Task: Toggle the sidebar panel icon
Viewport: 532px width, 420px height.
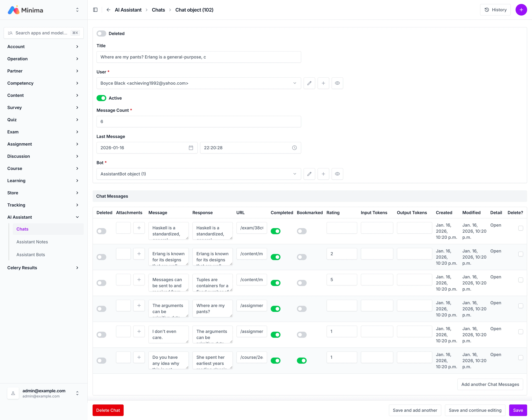Action: coord(95,10)
